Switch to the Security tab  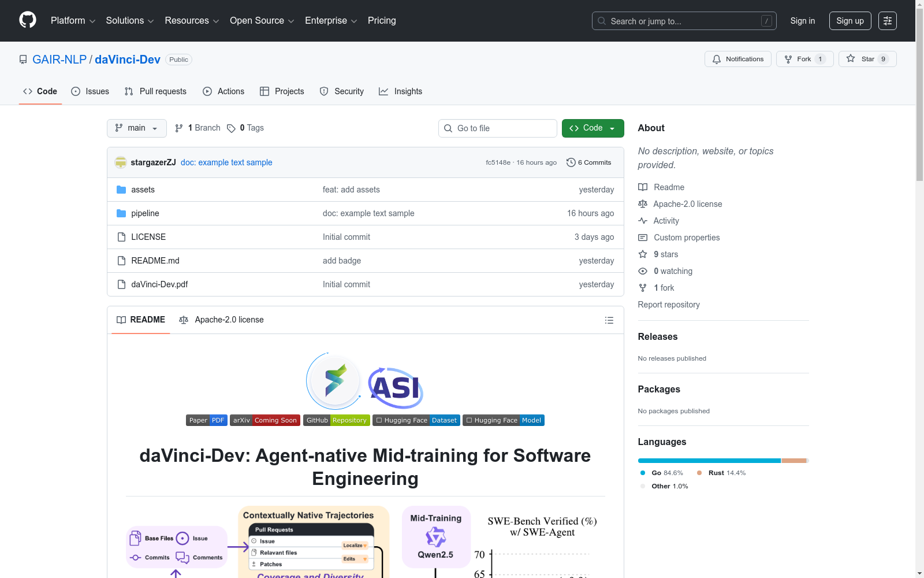[342, 91]
